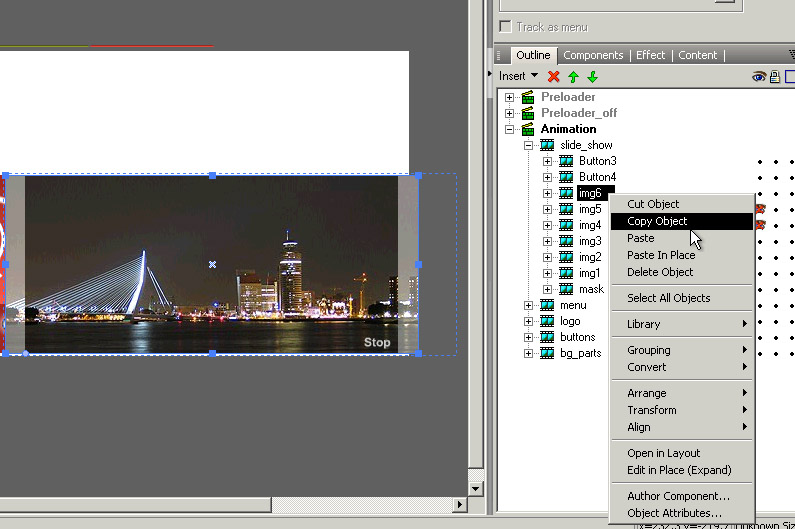795x529 pixels.
Task: Click the green move up arrow
Action: (573, 77)
